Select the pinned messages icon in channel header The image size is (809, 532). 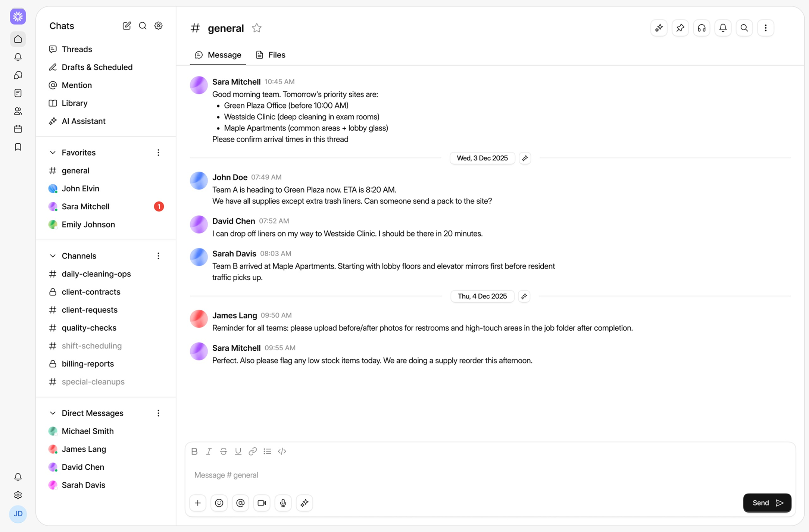coord(680,28)
